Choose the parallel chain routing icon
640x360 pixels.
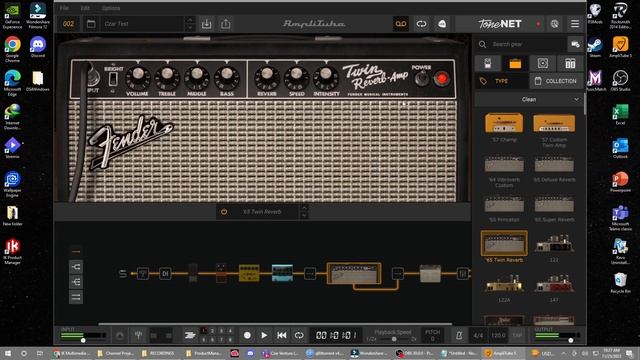pos(76,297)
